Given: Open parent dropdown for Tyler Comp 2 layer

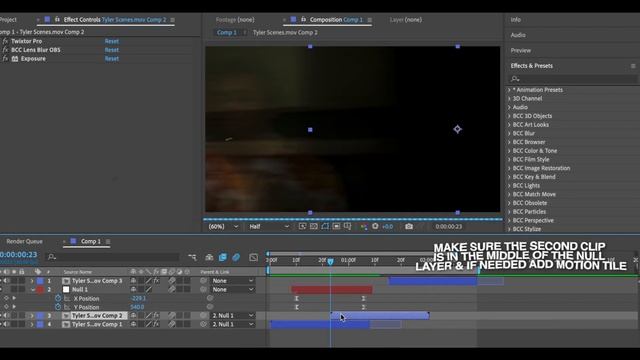Looking at the screenshot, I should point(233,316).
